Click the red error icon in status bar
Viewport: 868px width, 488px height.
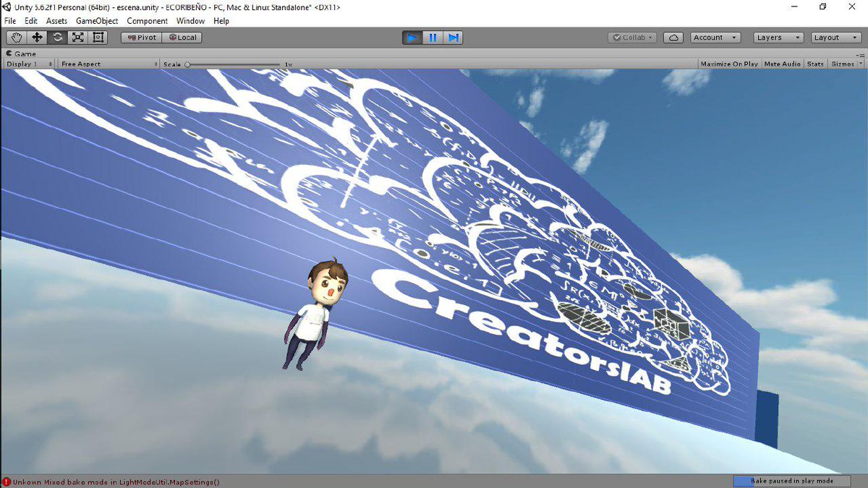pos(7,481)
